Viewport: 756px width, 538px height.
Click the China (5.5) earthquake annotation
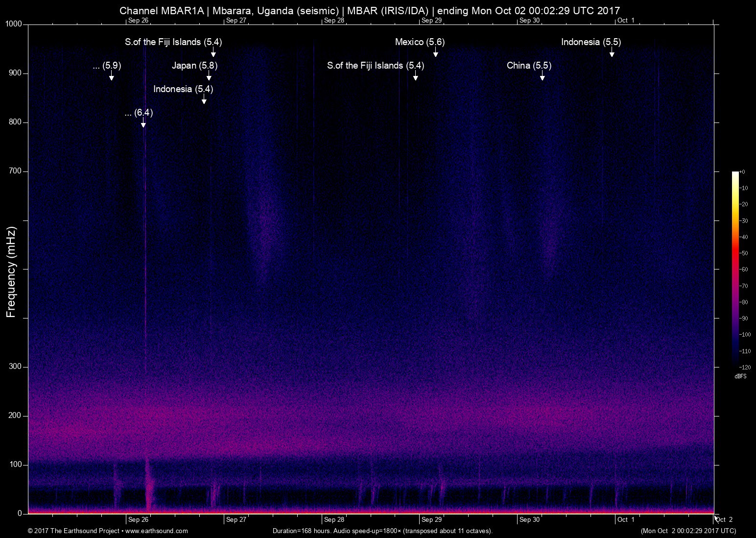pyautogui.click(x=529, y=65)
